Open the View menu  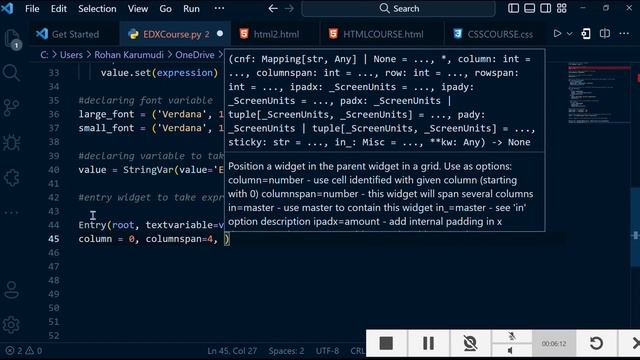[138, 9]
